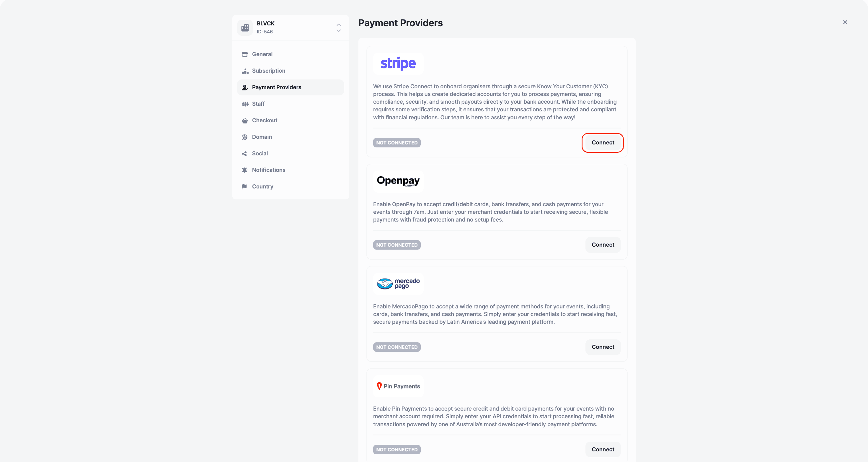The height and width of the screenshot is (462, 868).
Task: Connect the MercadoPago payment provider
Action: coord(603,347)
